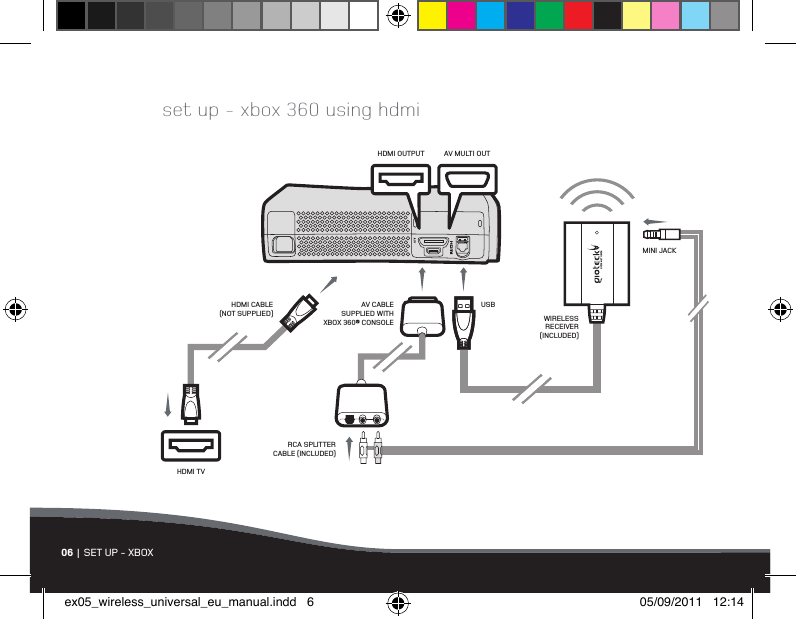Click the 'AV MULTI OUT' label
Screen dimensions: 796x619
(467, 153)
